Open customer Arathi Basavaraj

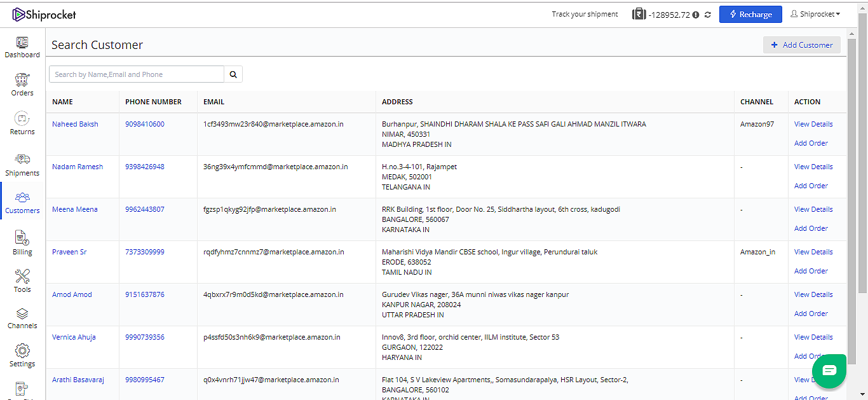click(x=78, y=380)
